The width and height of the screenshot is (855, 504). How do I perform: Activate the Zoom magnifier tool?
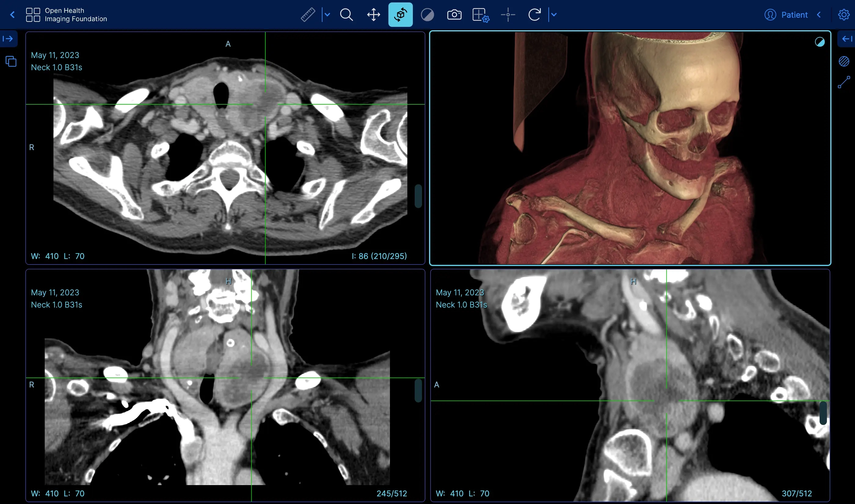click(x=346, y=15)
